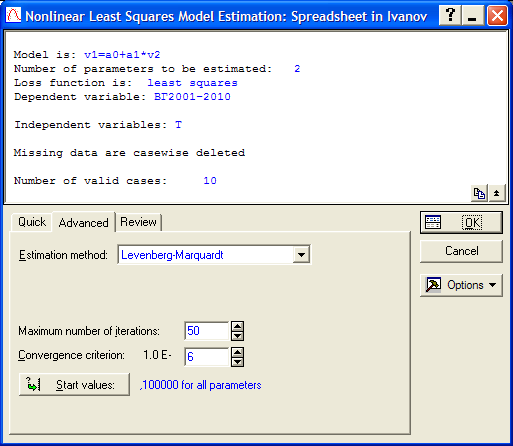Increase the convergence criterion exponent
The width and height of the screenshot is (513, 446).
point(237,352)
